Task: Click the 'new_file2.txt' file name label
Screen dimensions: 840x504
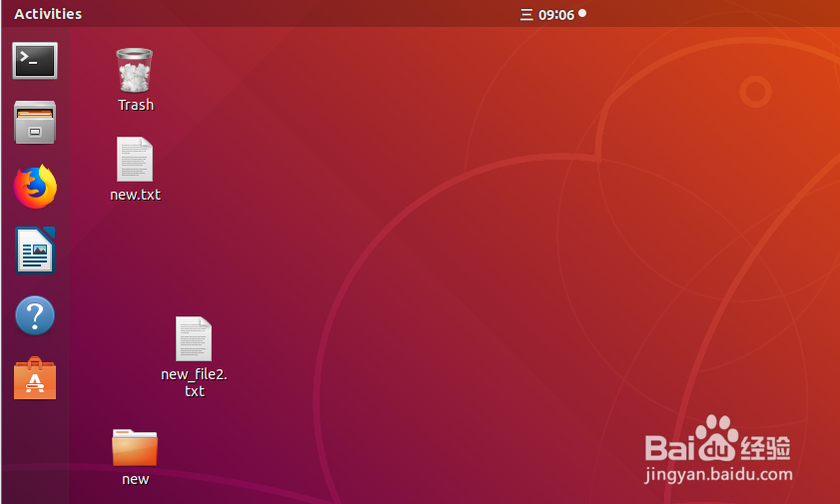Action: 194,382
